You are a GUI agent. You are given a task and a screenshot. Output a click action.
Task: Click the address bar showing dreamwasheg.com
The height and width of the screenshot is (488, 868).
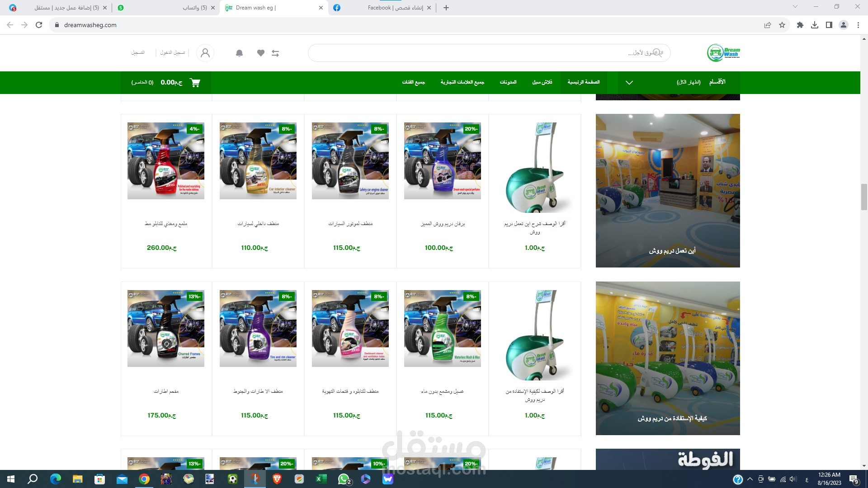coord(407,25)
